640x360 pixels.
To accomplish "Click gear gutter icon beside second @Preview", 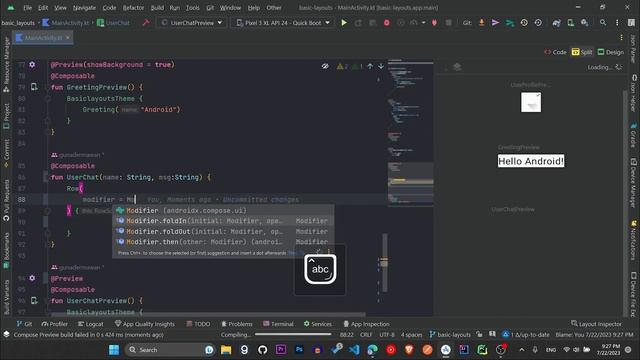I will coord(32,278).
